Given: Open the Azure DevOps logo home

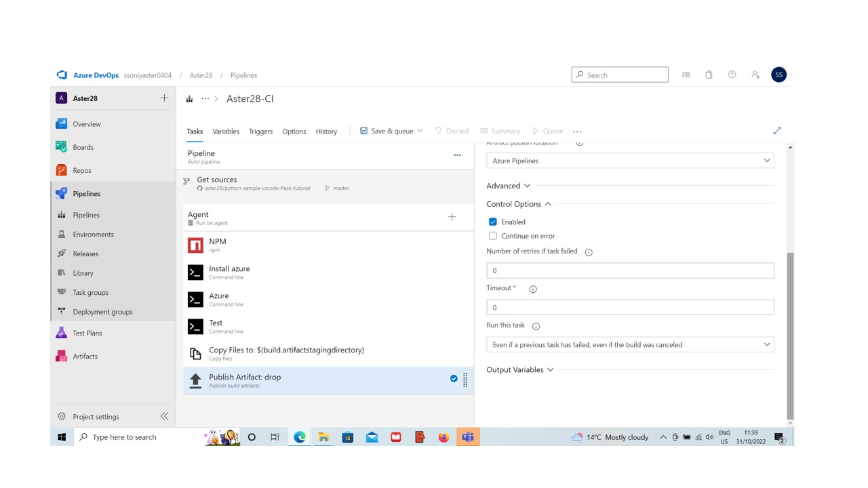Looking at the screenshot, I should [62, 75].
